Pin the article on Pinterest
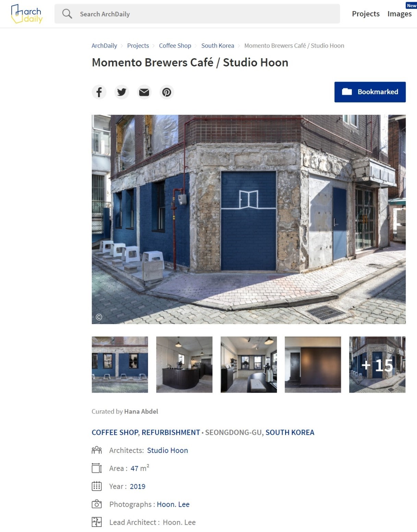417x532 pixels. pos(167,92)
